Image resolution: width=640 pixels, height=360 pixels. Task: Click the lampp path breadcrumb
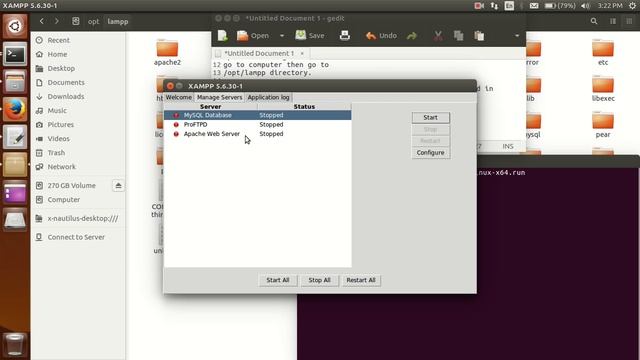point(118,21)
